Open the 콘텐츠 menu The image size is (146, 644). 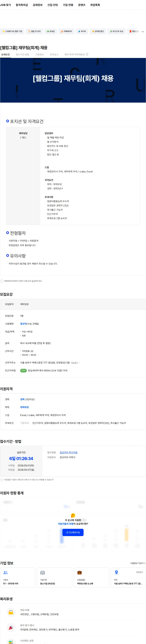coord(82,5)
